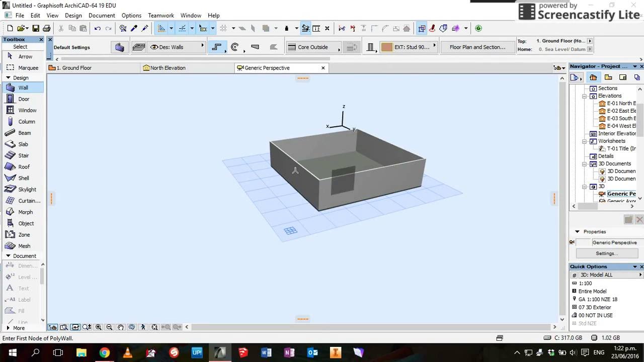The height and width of the screenshot is (362, 644).
Task: Select the Roof tool
Action: click(x=23, y=167)
